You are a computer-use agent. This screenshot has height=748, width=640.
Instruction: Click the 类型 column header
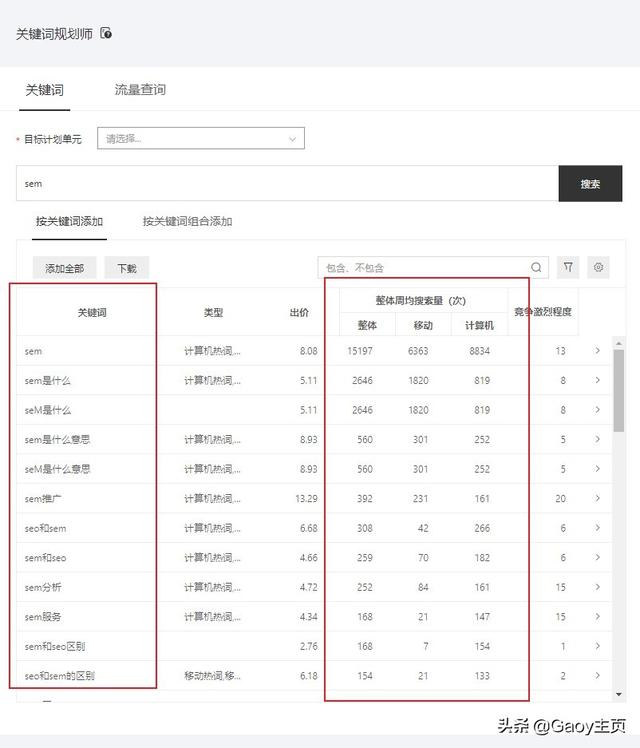click(213, 312)
